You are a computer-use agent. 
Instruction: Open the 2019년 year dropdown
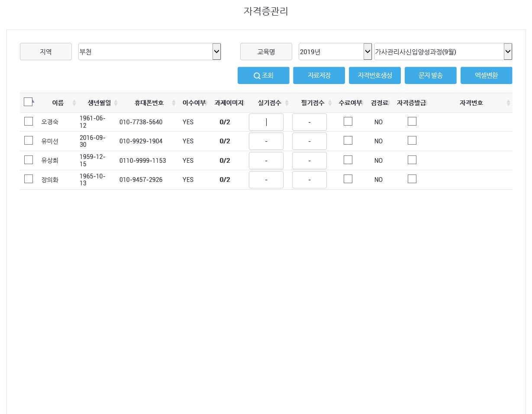[335, 52]
